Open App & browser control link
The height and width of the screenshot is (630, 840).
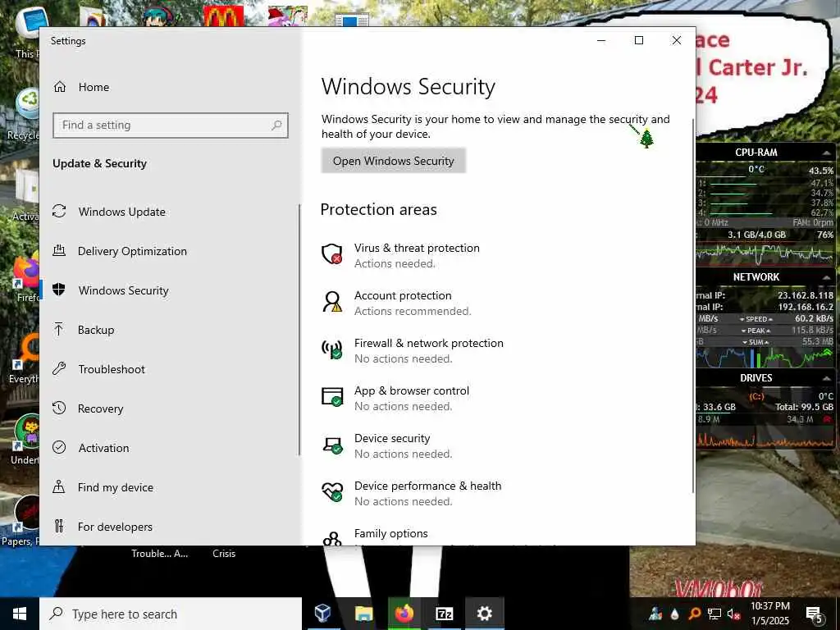(412, 391)
